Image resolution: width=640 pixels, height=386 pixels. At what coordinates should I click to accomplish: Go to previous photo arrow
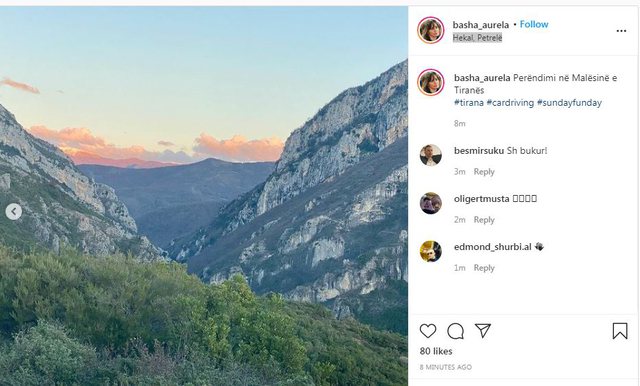(x=14, y=211)
